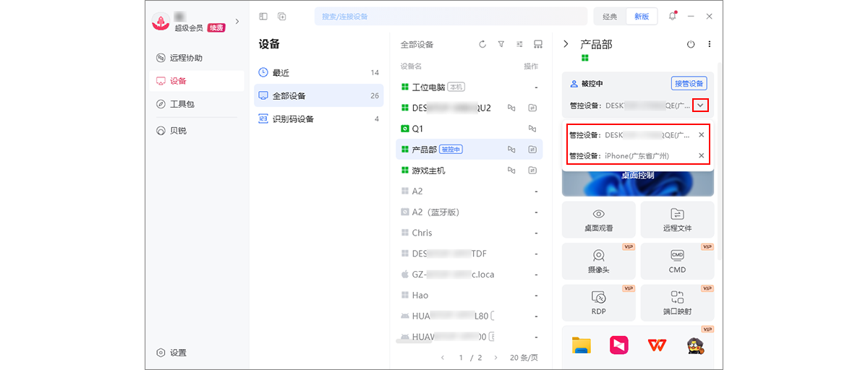Toggle sidebar layout icon in title bar
Screen dimensions: 868x370
coord(263,16)
